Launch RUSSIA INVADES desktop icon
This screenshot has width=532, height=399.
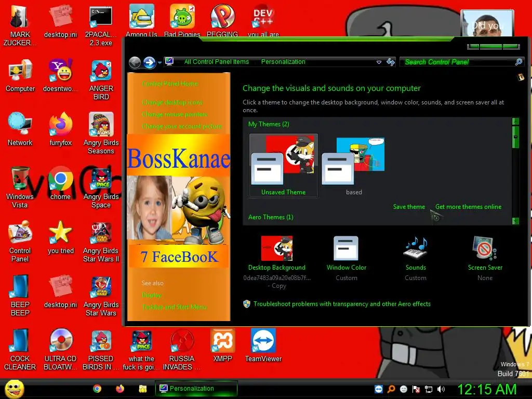coord(182,350)
